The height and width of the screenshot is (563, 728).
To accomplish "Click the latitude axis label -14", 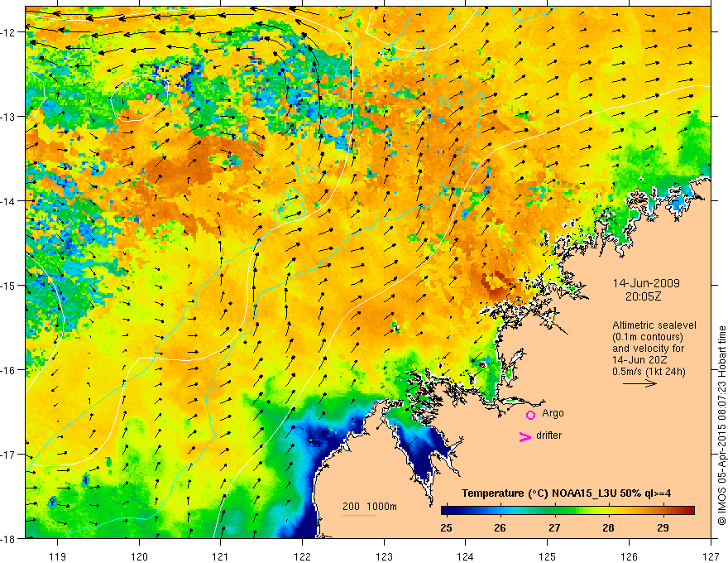I will (x=9, y=201).
